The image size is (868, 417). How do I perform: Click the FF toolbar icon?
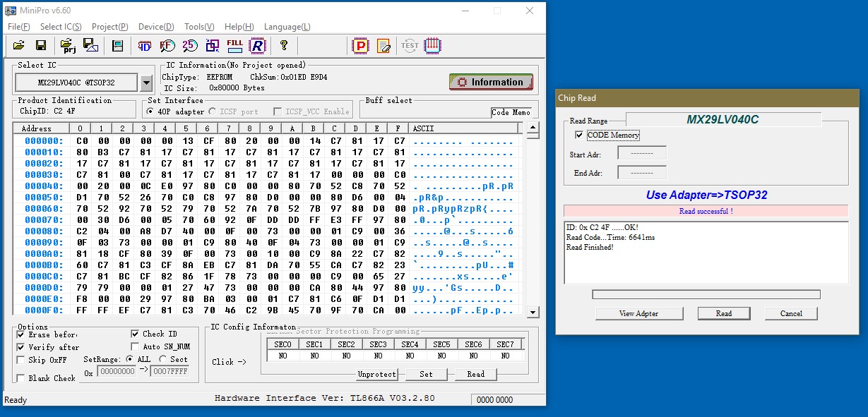coord(167,46)
